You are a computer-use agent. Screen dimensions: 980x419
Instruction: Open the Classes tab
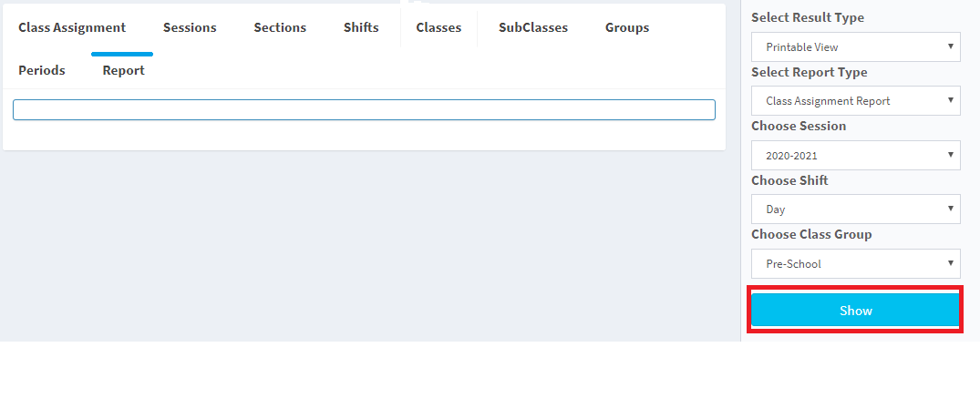point(438,27)
